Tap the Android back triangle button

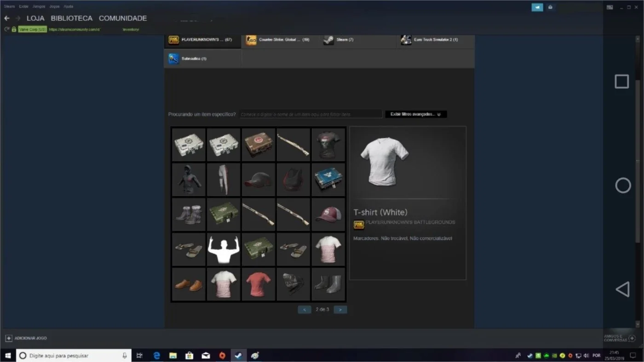[622, 289]
